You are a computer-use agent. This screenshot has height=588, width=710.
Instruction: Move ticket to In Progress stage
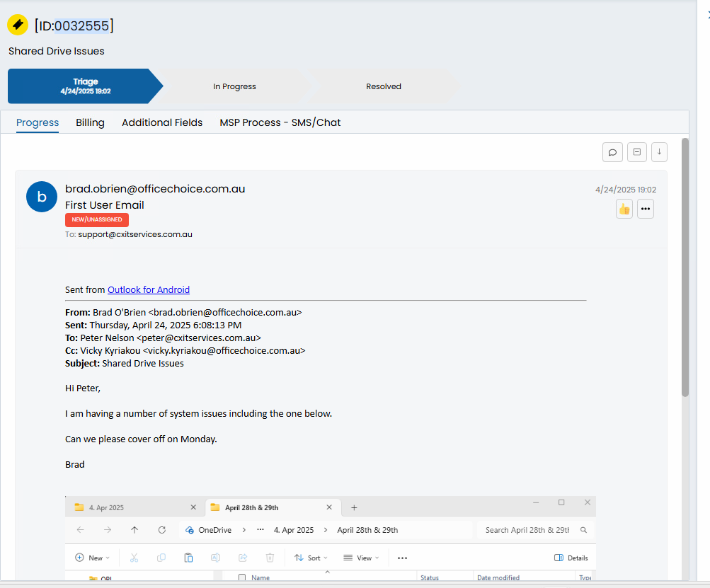click(234, 86)
